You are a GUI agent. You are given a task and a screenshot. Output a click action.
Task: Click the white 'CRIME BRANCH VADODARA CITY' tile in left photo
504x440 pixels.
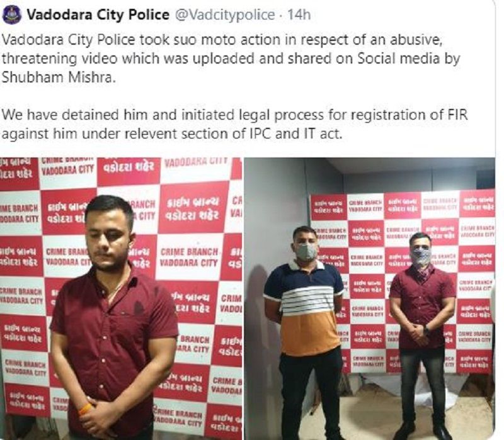click(x=190, y=257)
